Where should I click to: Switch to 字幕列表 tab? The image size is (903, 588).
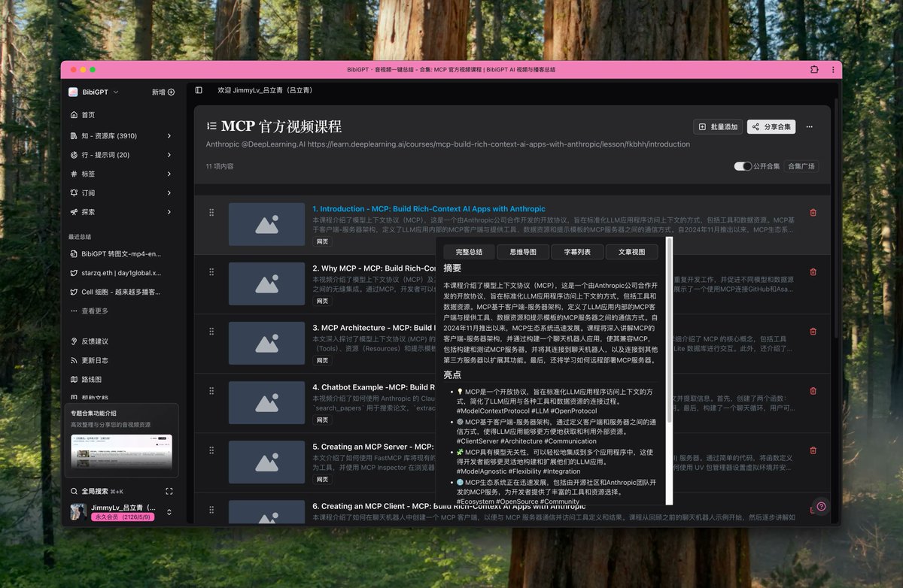coord(577,252)
